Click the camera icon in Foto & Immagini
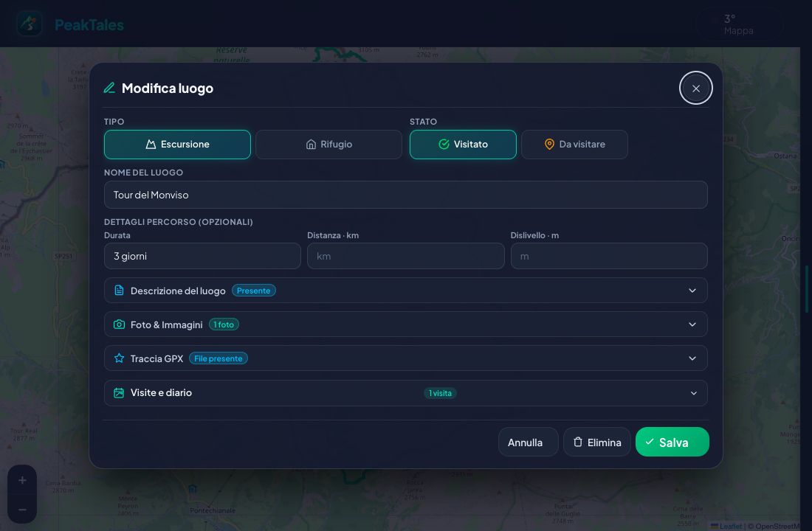812x531 pixels. click(119, 324)
